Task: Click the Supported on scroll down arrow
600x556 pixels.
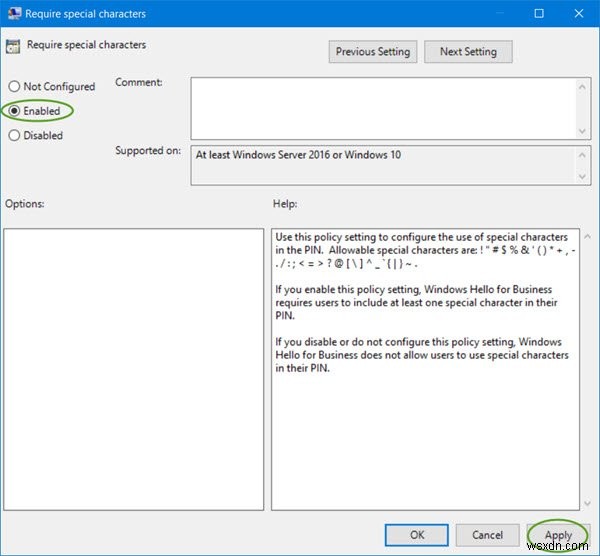Action: point(582,176)
